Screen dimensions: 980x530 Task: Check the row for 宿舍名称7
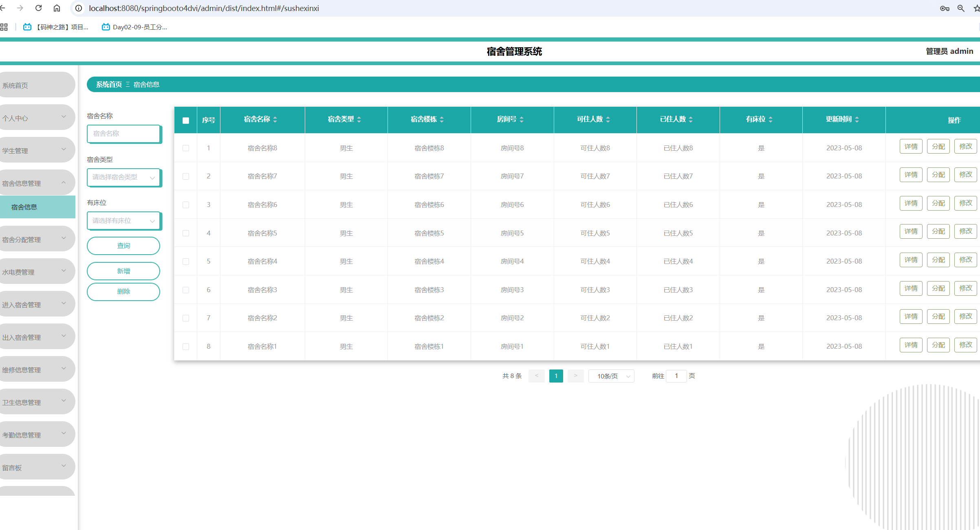pyautogui.click(x=186, y=176)
